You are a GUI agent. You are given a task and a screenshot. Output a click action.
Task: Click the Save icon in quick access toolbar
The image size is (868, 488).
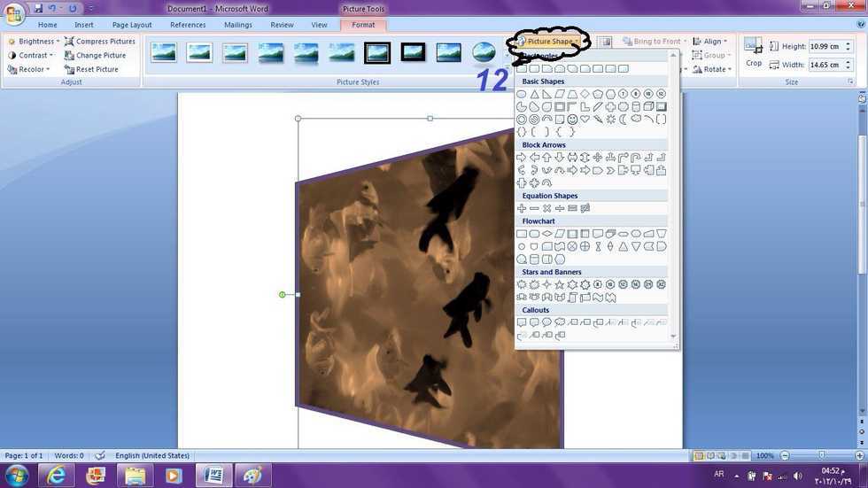(x=38, y=8)
